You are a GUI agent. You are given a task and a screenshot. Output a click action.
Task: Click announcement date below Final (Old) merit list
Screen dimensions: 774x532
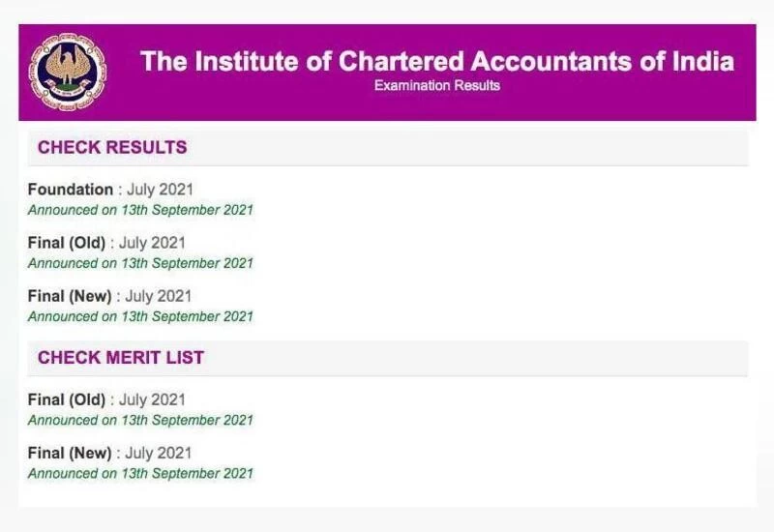click(140, 421)
